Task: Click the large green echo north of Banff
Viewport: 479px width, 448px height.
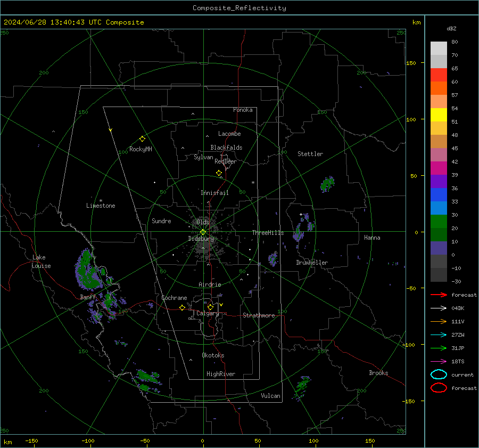Action: (89, 271)
